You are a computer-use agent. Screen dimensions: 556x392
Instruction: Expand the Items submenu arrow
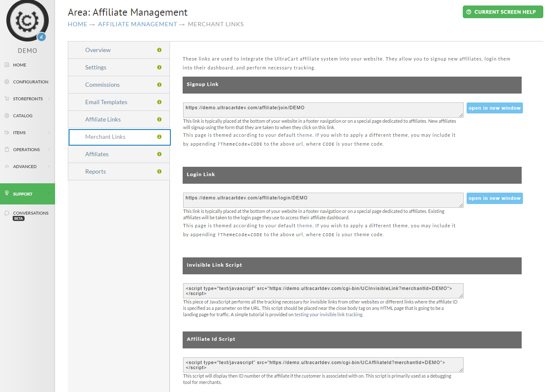click(x=49, y=133)
